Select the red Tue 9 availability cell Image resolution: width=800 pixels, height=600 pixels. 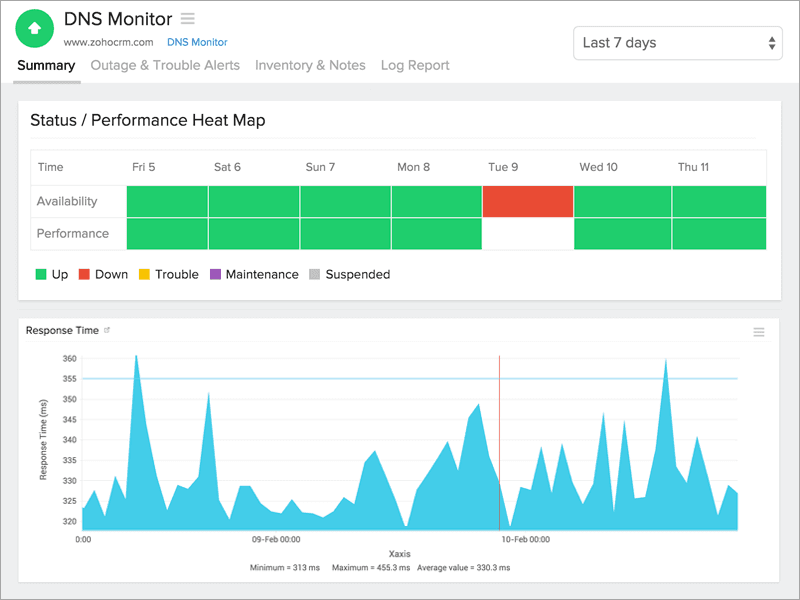click(527, 201)
